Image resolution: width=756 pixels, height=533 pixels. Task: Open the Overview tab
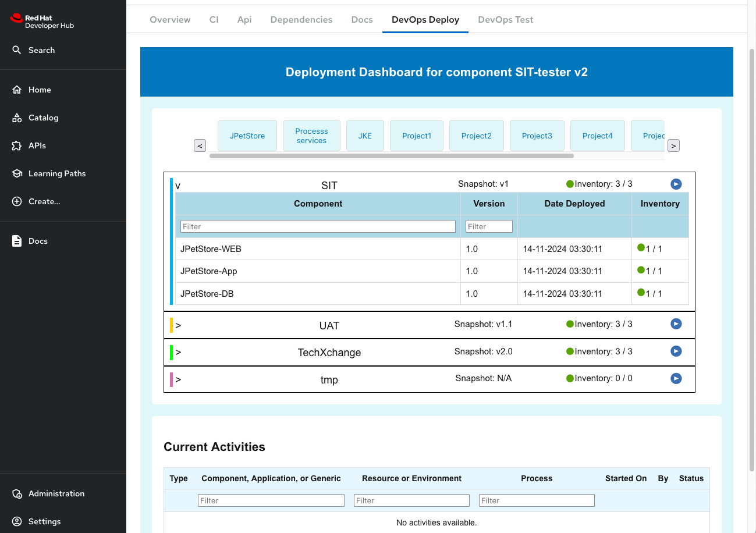click(x=170, y=20)
